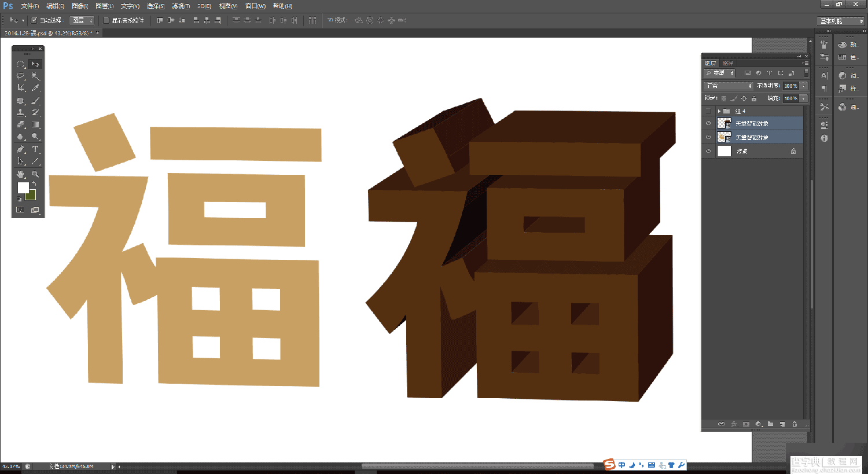
Task: Swap foreground and background colors
Action: coord(34,184)
